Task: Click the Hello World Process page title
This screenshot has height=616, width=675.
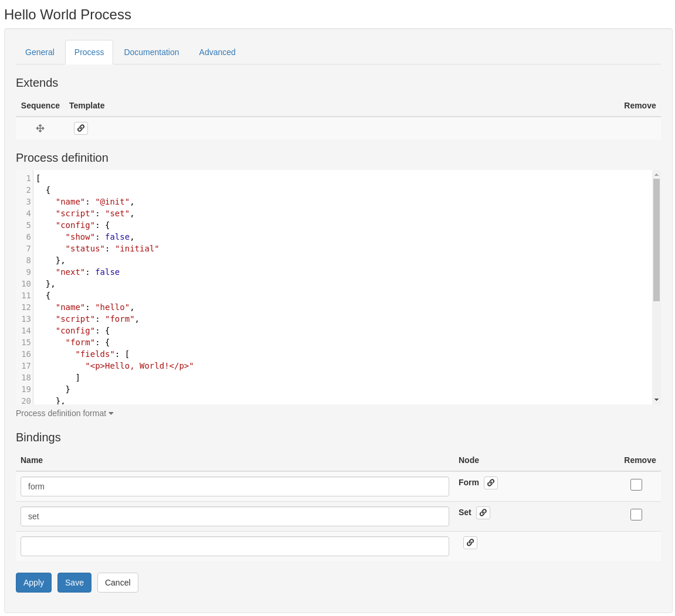Action: [x=67, y=15]
